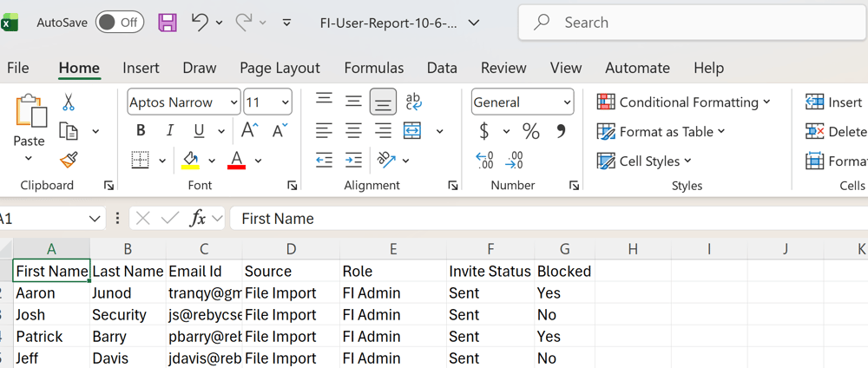Image resolution: width=868 pixels, height=368 pixels.
Task: Expand the Paste options arrow
Action: click(x=29, y=160)
